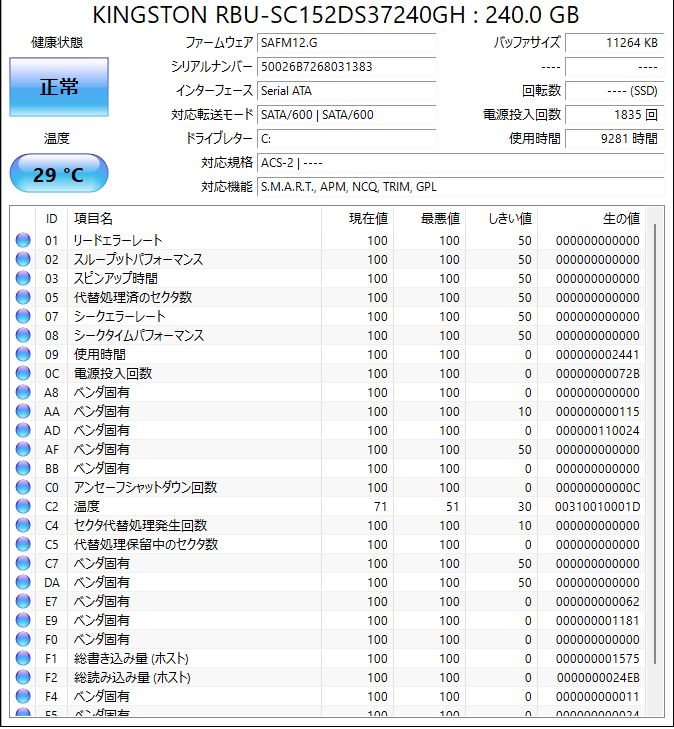Click the power-on hours value 9281 時間
674x729 pixels.
pos(614,139)
